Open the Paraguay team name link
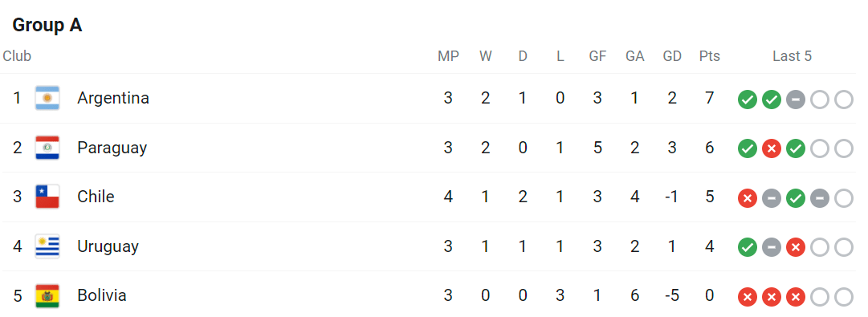 [x=112, y=148]
